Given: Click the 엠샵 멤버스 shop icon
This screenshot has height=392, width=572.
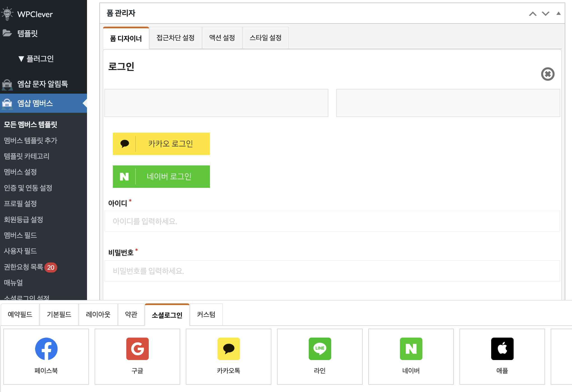Looking at the screenshot, I should [7, 103].
